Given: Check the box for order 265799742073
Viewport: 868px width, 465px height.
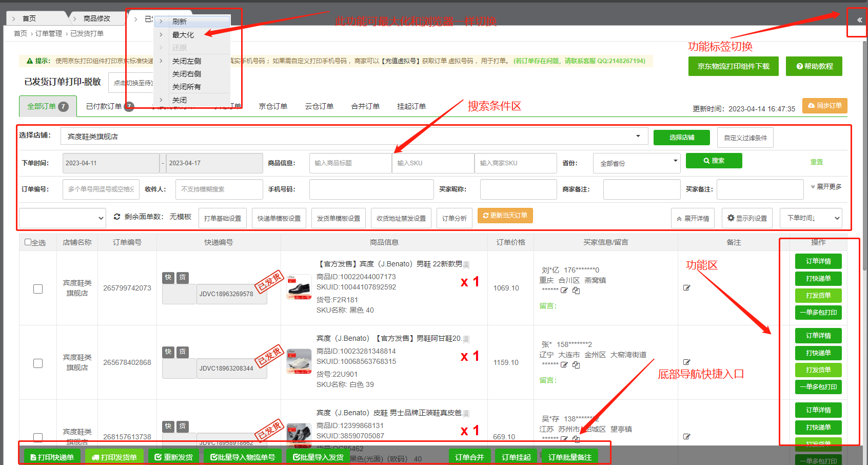Looking at the screenshot, I should [38, 289].
